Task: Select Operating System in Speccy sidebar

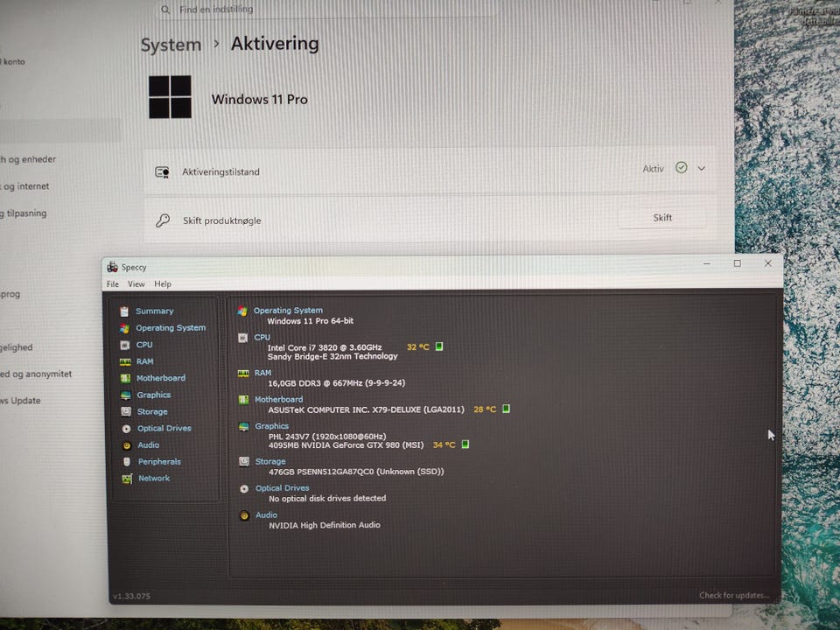Action: pos(171,327)
